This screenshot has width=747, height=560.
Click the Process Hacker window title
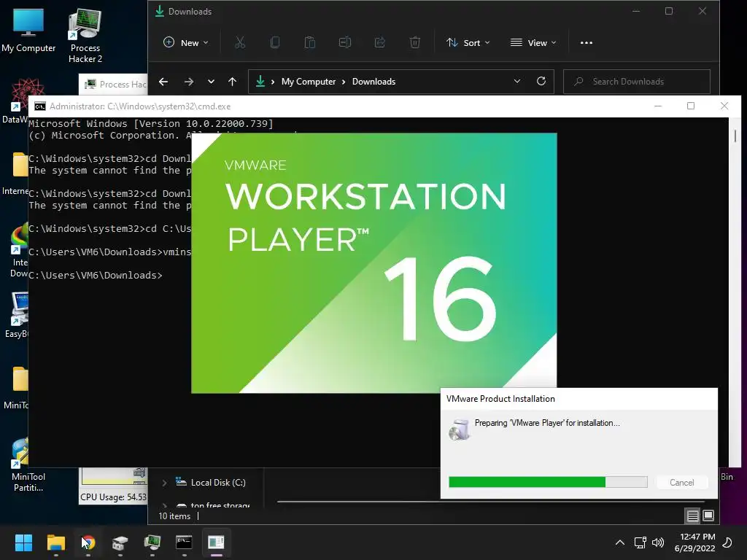(123, 85)
